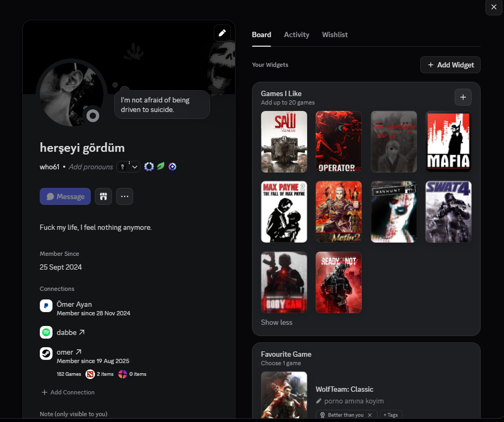Click the blue ring profile badge
Image resolution: width=504 pixels, height=422 pixels.
pyautogui.click(x=149, y=167)
